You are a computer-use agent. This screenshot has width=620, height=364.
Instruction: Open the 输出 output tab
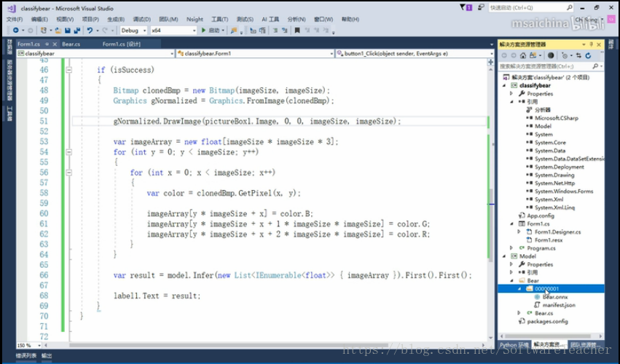coord(47,356)
